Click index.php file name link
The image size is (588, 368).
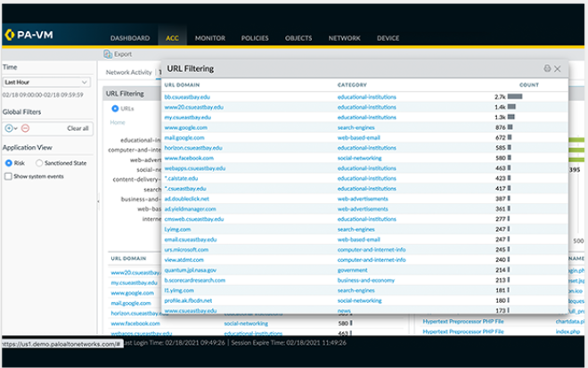click(x=568, y=331)
